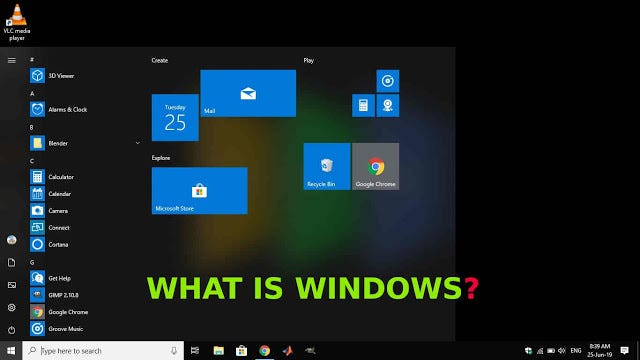Open the Action Center notifications icon
640x360 pixels.
tap(624, 351)
